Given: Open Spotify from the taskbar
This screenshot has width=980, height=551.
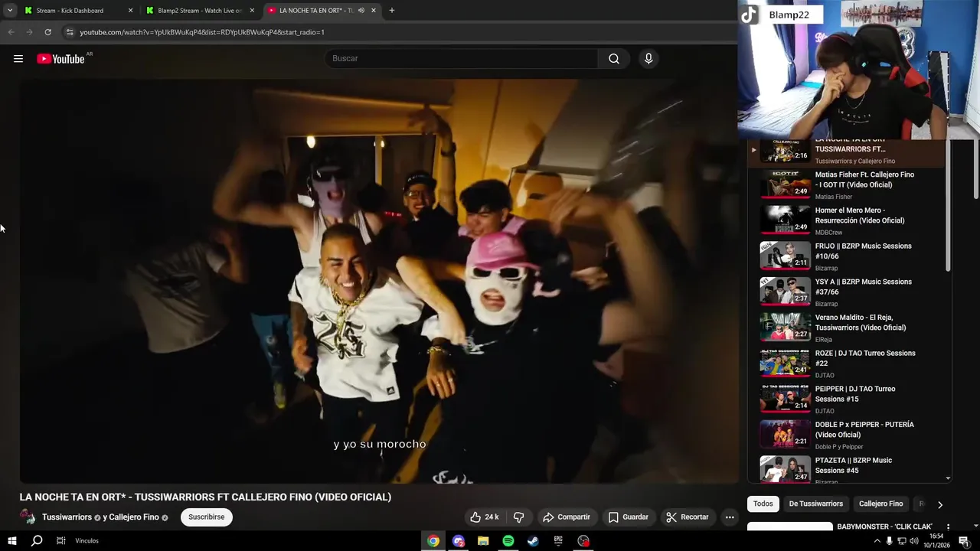Looking at the screenshot, I should coord(508,541).
